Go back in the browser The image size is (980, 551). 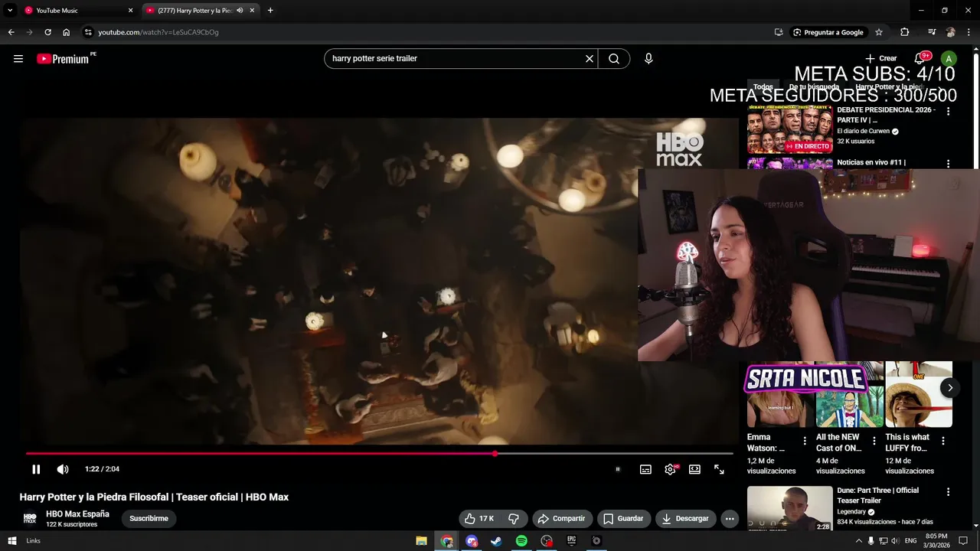[x=11, y=32]
